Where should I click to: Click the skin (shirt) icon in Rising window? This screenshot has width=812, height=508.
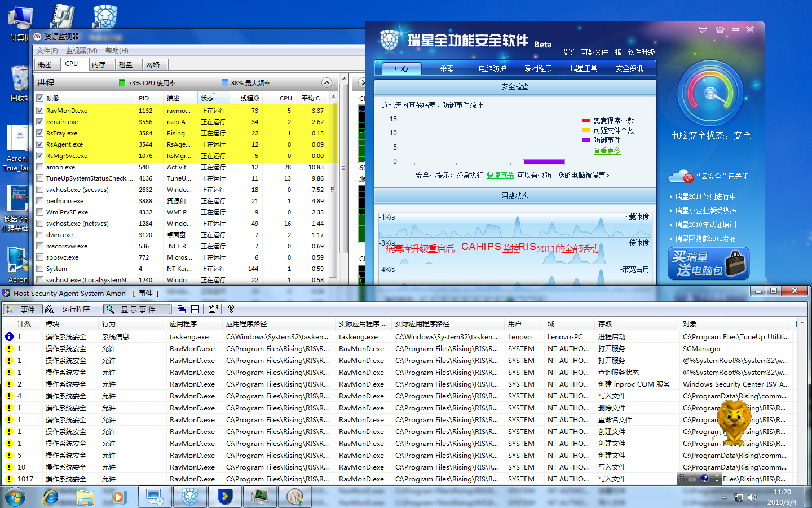click(x=720, y=30)
